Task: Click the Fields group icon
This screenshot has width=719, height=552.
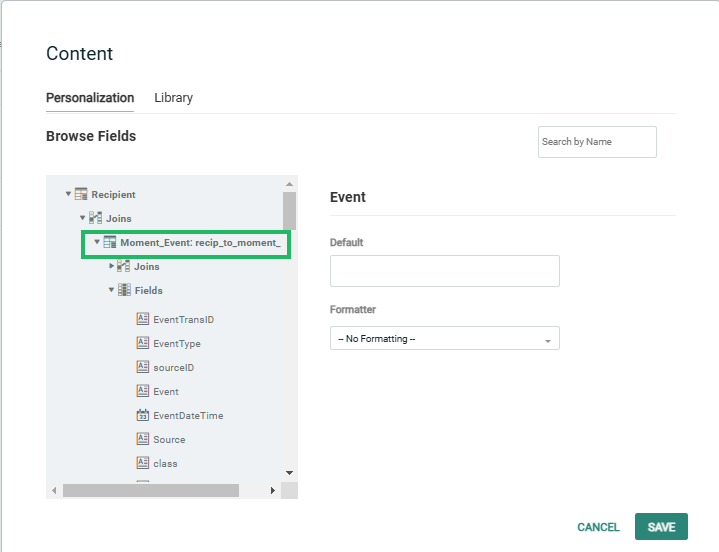Action: [124, 290]
